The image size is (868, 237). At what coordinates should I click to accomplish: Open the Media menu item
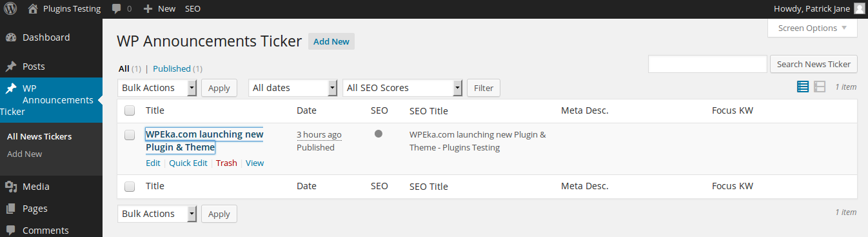36,187
